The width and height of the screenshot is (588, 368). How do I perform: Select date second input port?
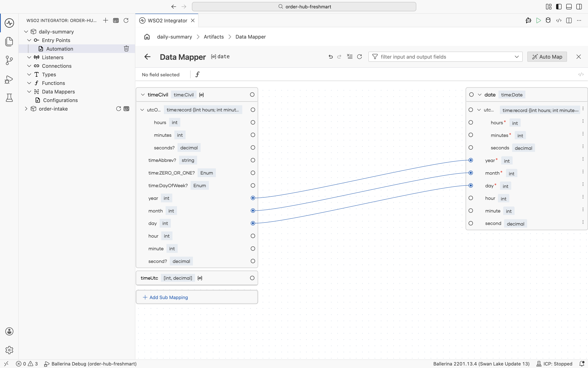point(471,223)
